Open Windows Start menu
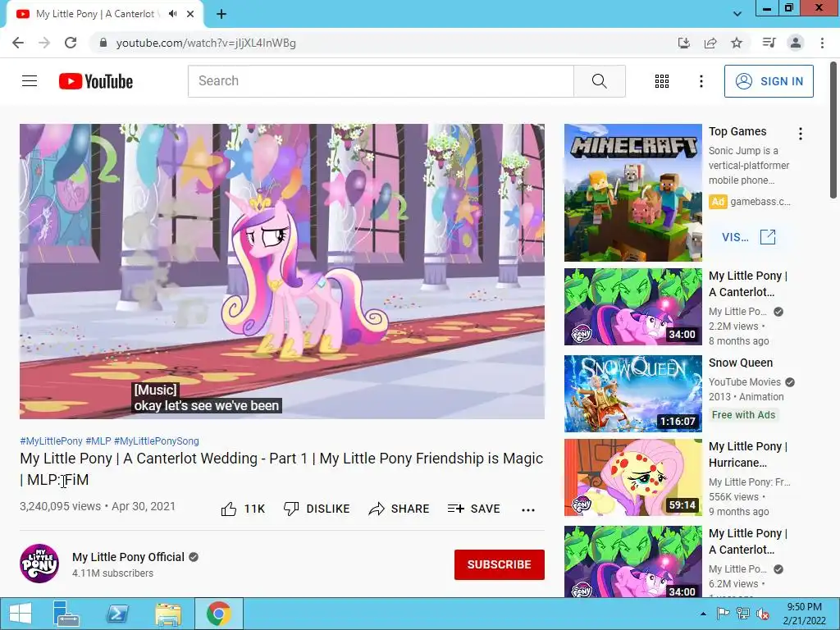 click(20, 614)
